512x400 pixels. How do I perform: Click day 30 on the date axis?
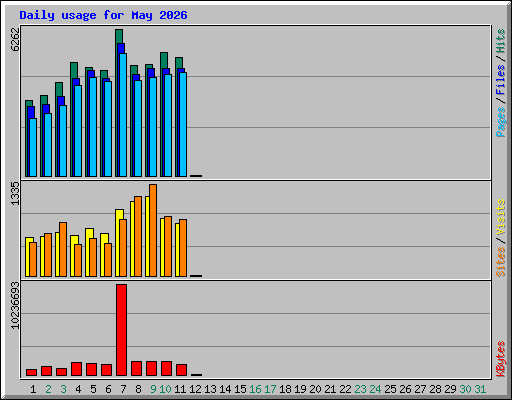click(x=465, y=389)
